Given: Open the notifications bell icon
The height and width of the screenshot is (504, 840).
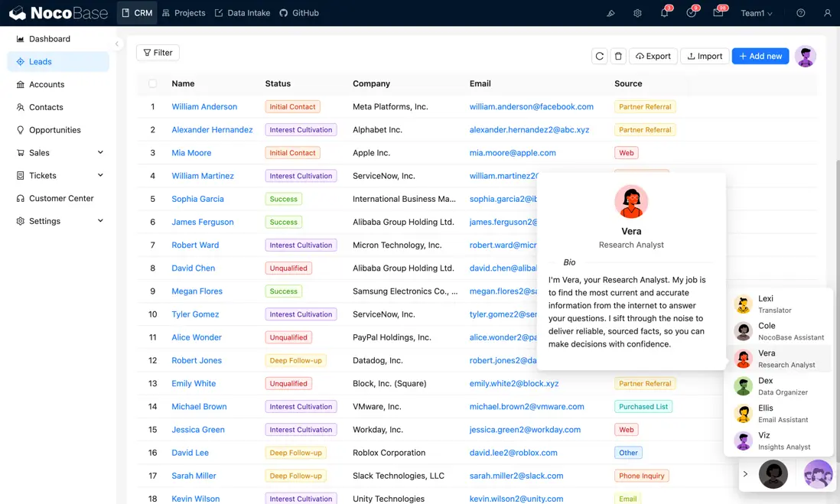Looking at the screenshot, I should 664,13.
